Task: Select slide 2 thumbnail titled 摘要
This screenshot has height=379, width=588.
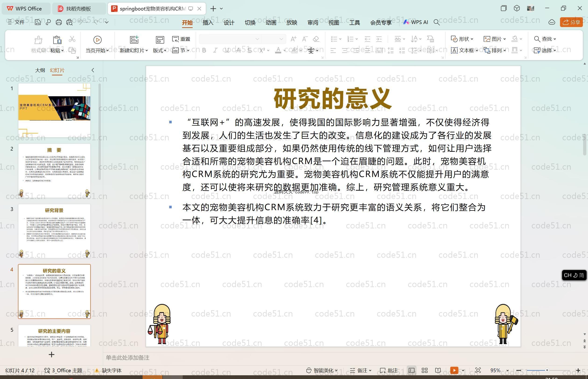Action: [54, 171]
